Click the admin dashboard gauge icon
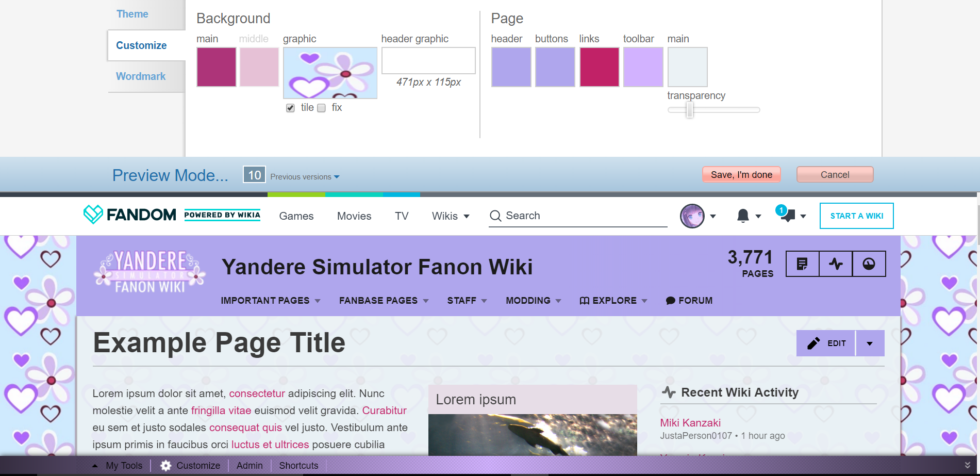Screen dimensions: 980x476 869,264
